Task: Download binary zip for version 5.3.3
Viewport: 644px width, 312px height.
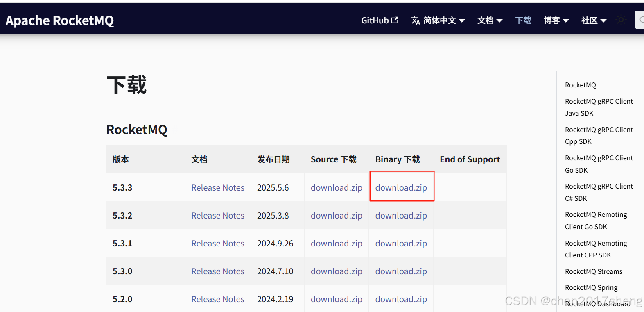Action: (401, 188)
